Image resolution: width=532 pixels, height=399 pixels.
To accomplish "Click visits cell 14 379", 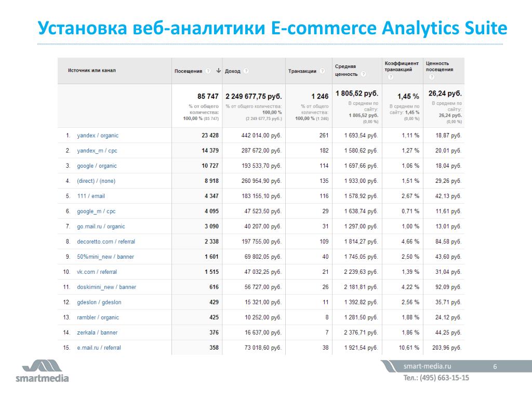I will [x=210, y=151].
